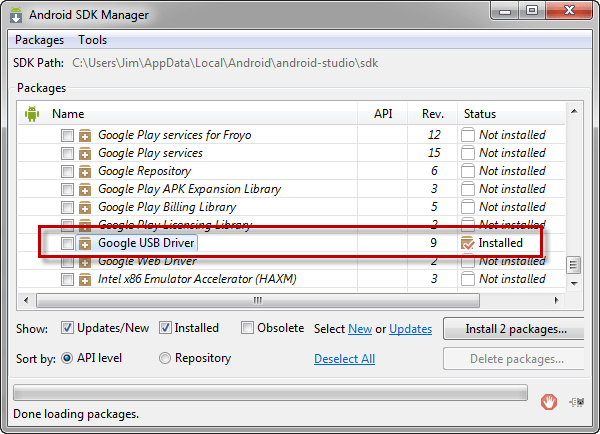Click the vertical scrollbar thumb
Image resolution: width=600 pixels, height=434 pixels.
573,265
